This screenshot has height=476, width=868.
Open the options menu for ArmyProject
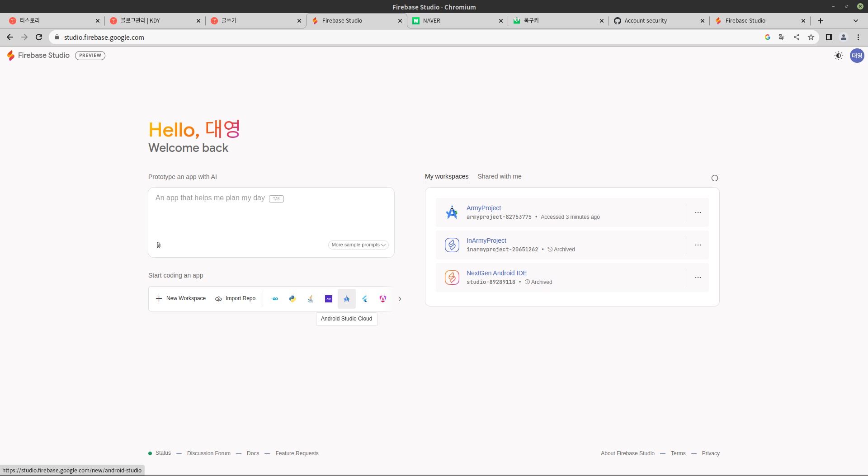click(x=698, y=212)
